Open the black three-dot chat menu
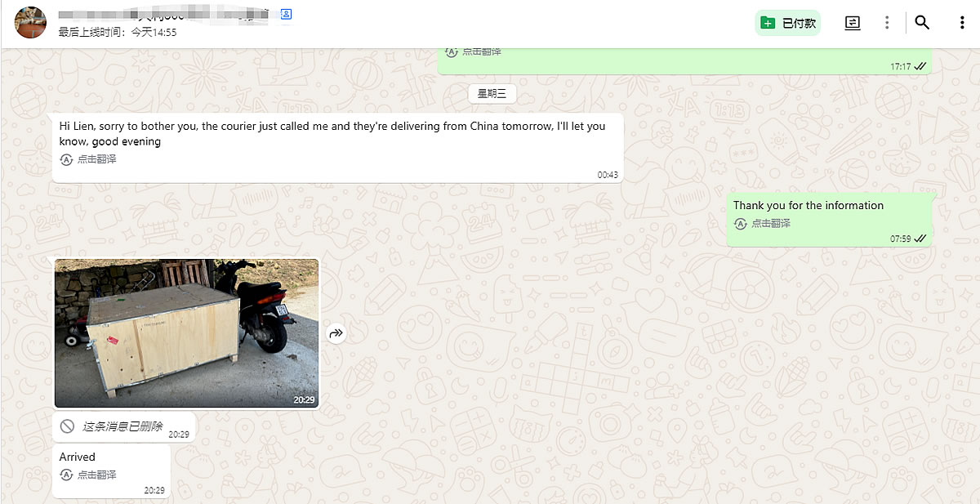Viewport: 980px width, 504px height. [x=962, y=23]
